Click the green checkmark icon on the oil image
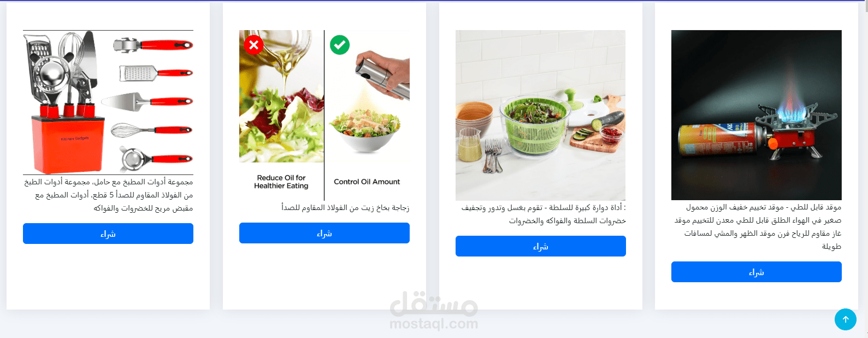This screenshot has height=338, width=868. click(340, 45)
